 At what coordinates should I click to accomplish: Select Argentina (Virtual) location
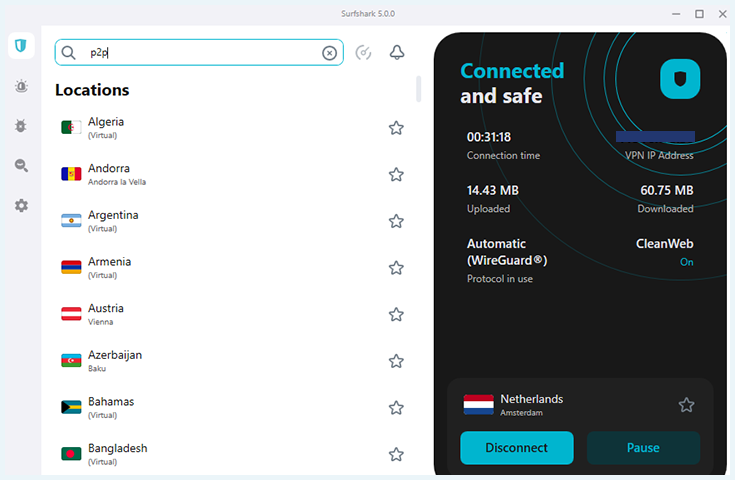[x=232, y=221]
